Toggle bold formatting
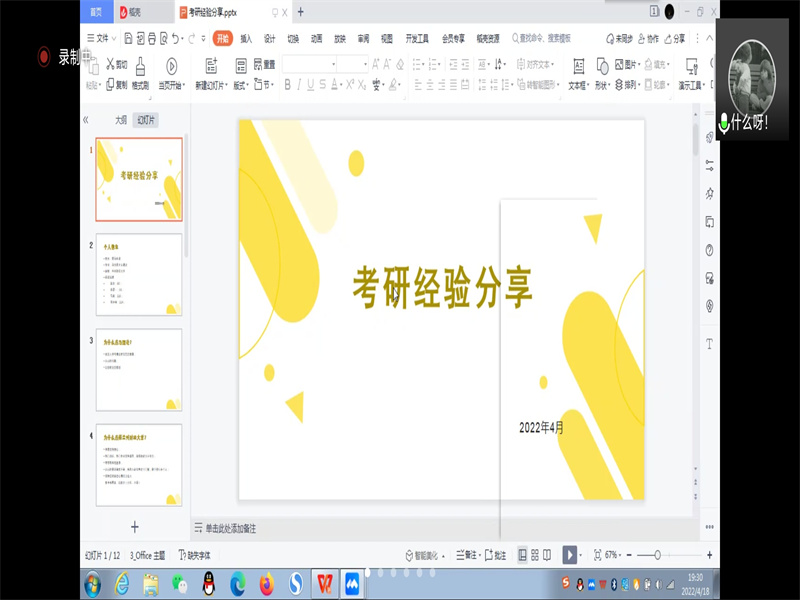 click(x=289, y=85)
